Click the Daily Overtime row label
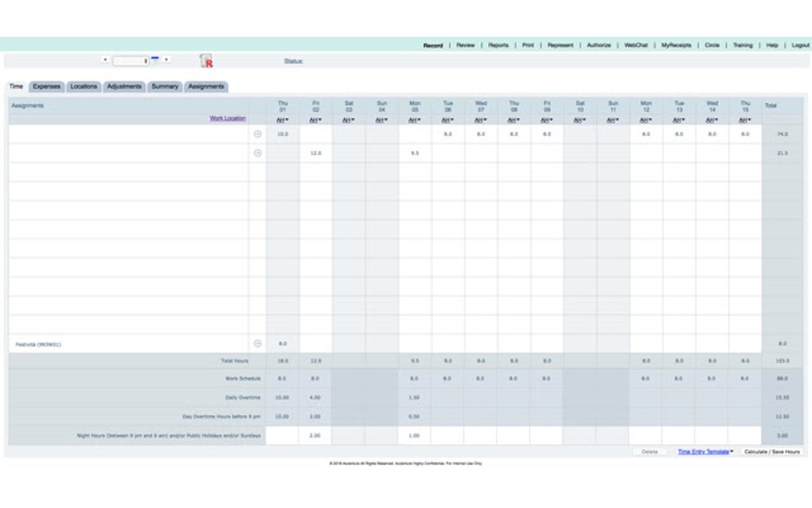 pos(243,397)
